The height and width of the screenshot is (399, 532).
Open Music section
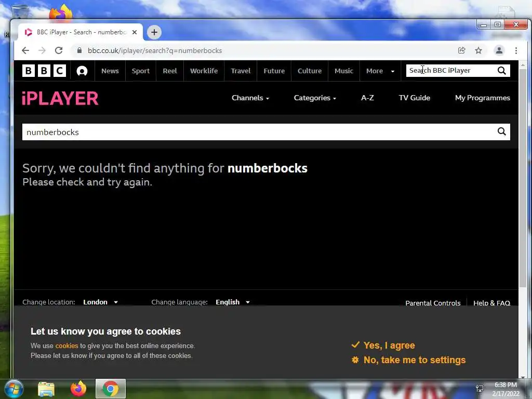coord(344,71)
